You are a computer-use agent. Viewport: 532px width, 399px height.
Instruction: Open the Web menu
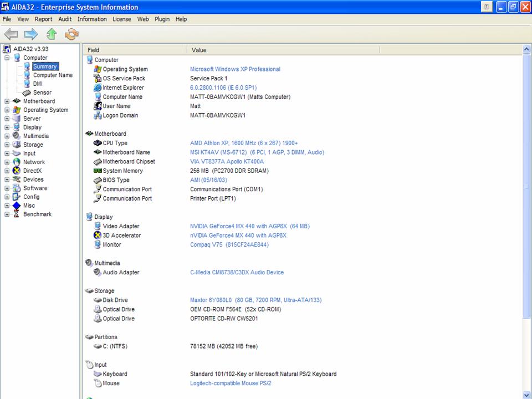coord(143,19)
